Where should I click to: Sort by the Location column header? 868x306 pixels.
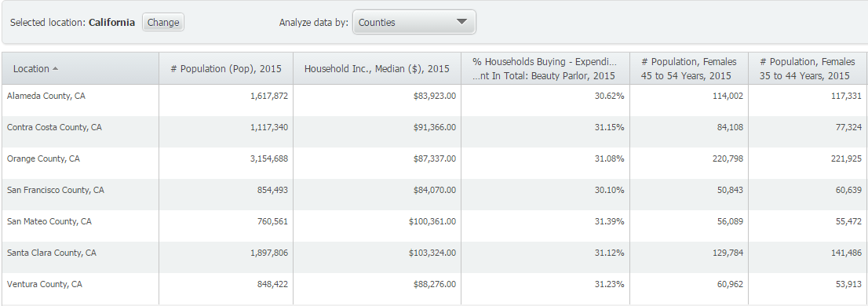(x=80, y=68)
